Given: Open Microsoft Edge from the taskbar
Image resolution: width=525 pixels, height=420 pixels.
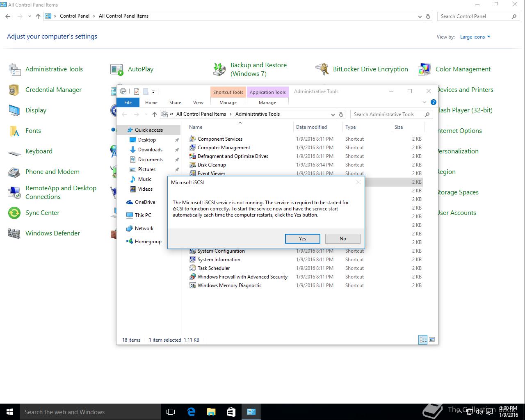Looking at the screenshot, I should pos(191,412).
